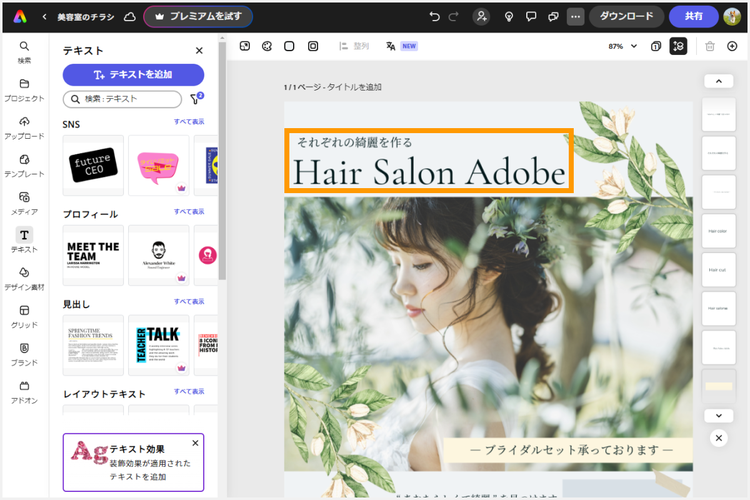This screenshot has width=750, height=500.
Task: Select the それぞれの綺麗を作る subtitle text
Action: click(354, 142)
